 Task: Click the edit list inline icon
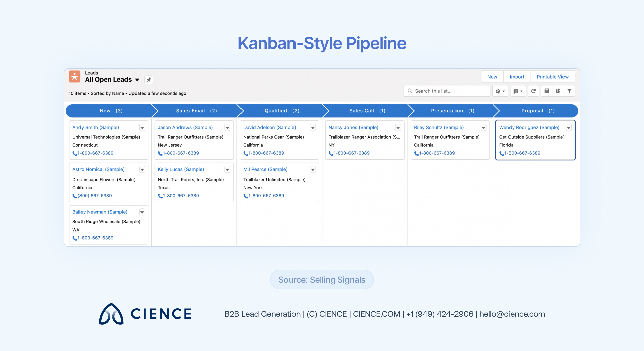[546, 91]
